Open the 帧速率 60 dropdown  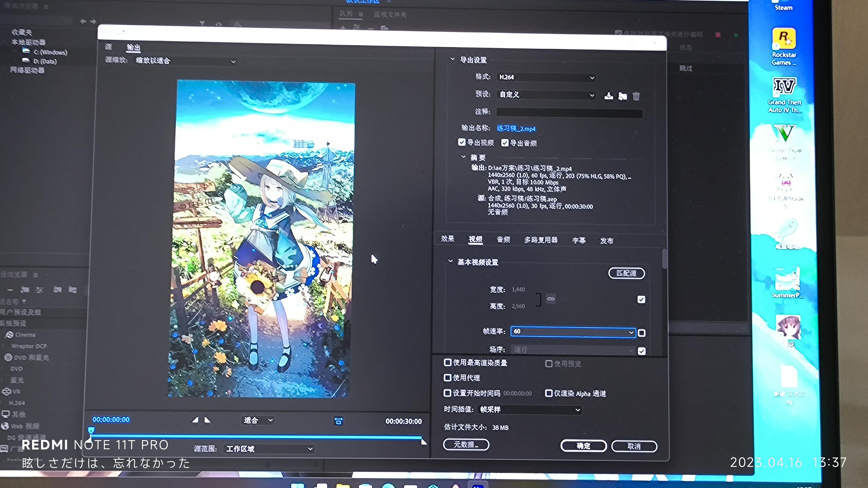pos(573,332)
